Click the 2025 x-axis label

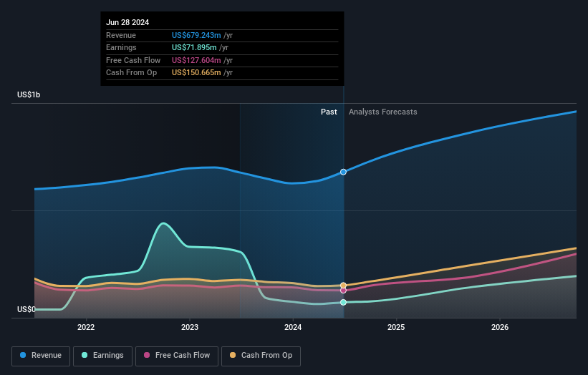coord(396,327)
